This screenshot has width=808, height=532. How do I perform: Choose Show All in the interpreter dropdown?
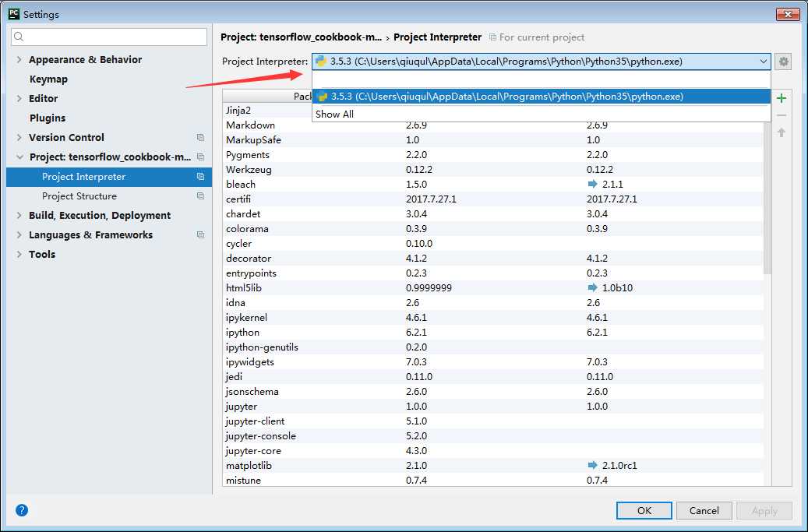point(541,115)
